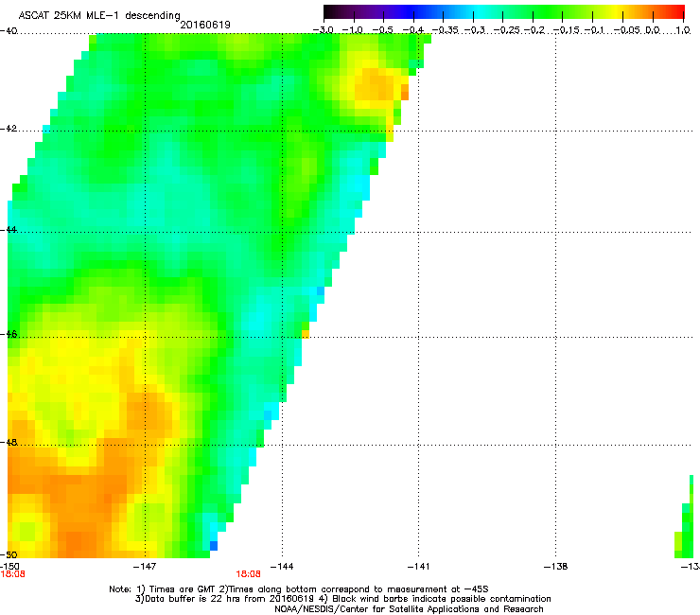This screenshot has width=700, height=615.
Task: Click the -0.5 color bar label
Action: click(383, 30)
